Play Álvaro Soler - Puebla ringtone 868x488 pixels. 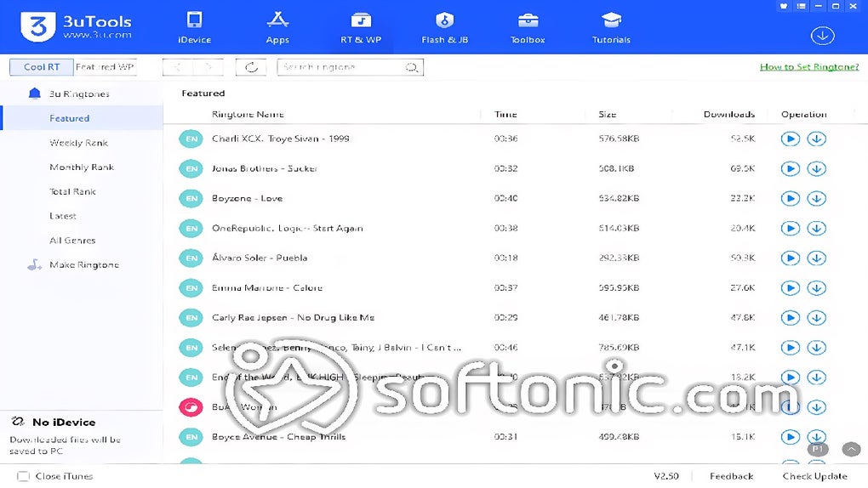[x=790, y=258]
